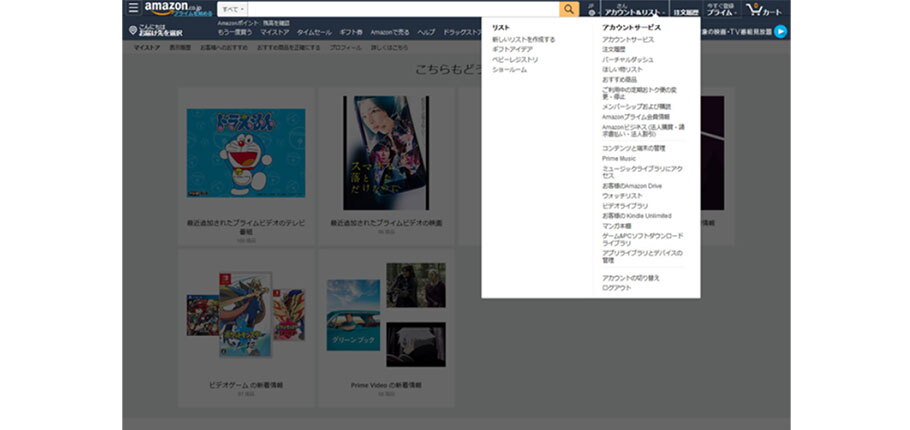
Task: Open 表示履歴 sub-navigation tab
Action: click(180, 48)
